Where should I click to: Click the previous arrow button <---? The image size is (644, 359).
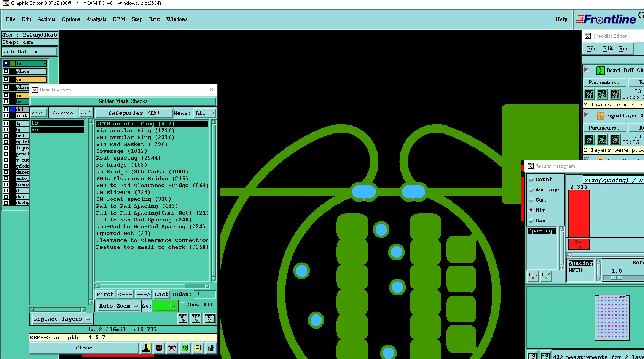coord(125,295)
